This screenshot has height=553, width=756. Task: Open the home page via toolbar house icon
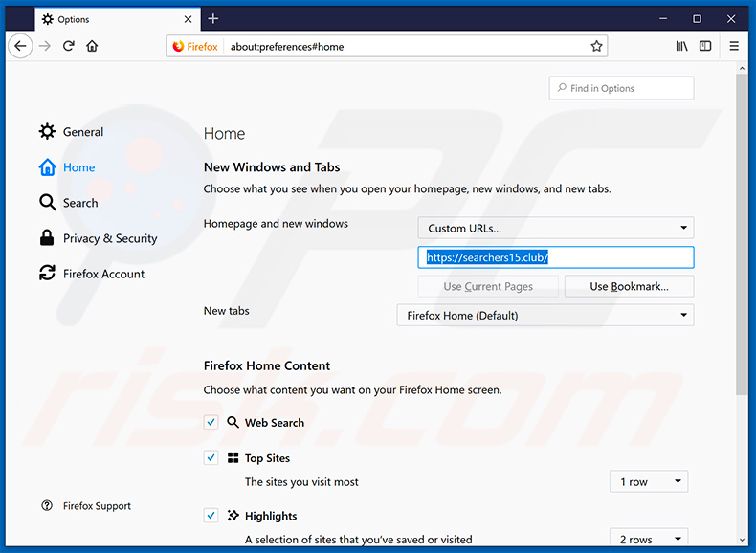92,46
